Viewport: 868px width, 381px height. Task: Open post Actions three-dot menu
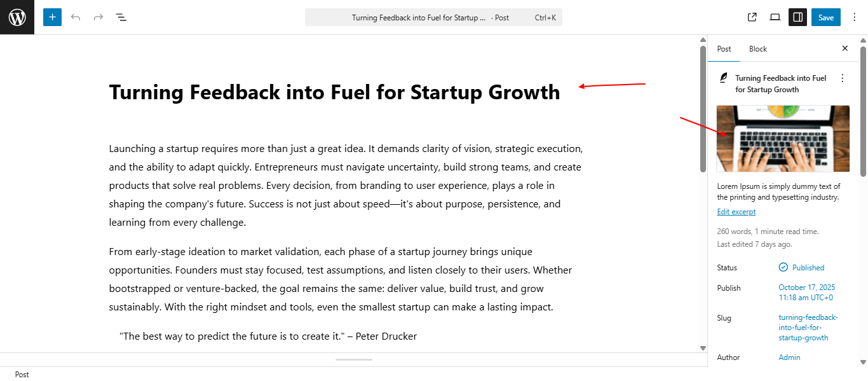[x=843, y=78]
